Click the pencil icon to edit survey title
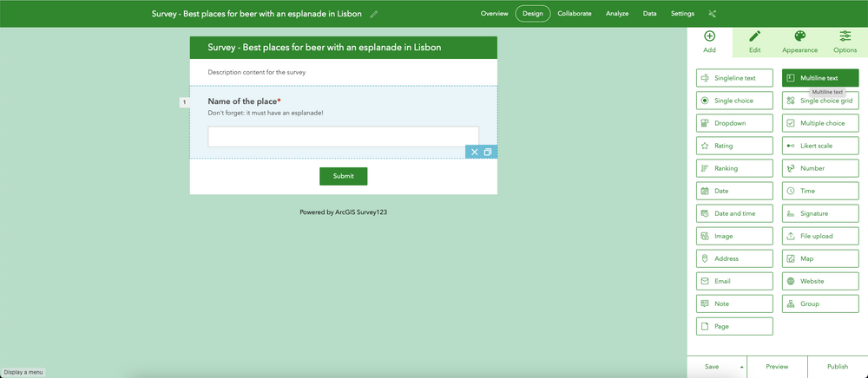Image resolution: width=868 pixels, height=378 pixels. pyautogui.click(x=374, y=14)
